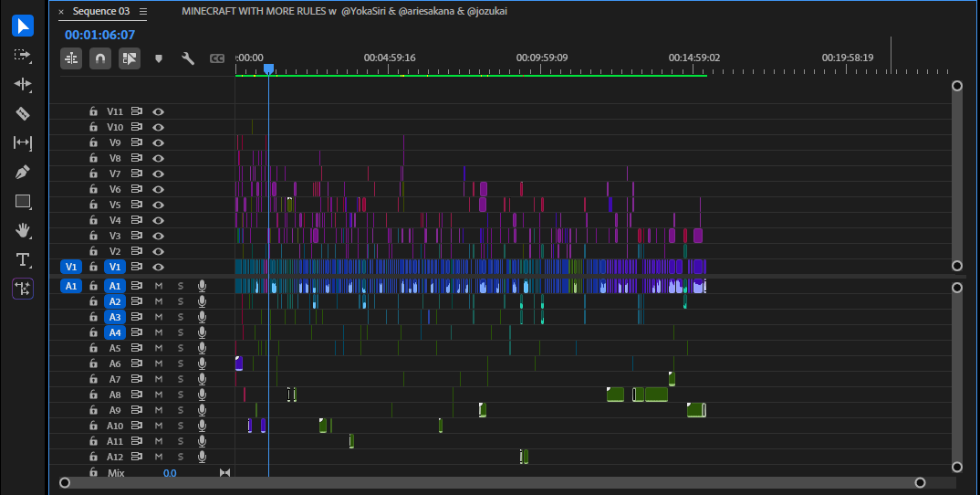Toggle visibility of track V3
980x495 pixels.
pos(158,236)
